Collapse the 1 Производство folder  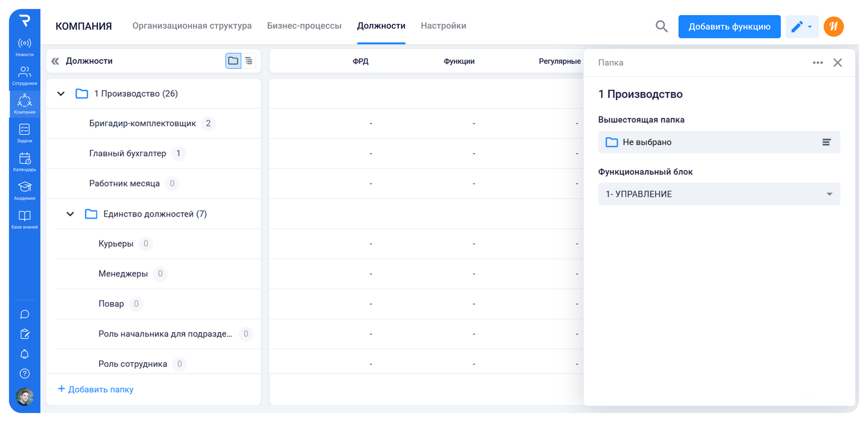[61, 94]
